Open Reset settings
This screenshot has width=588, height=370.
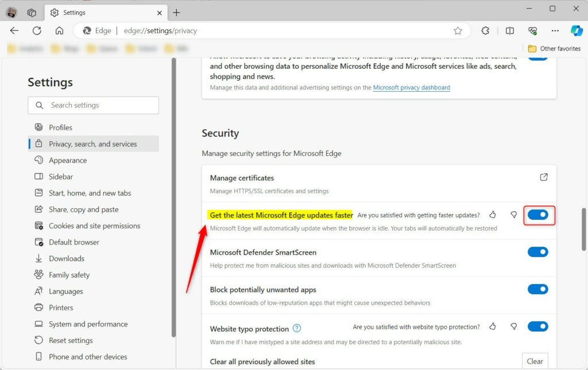pos(94,340)
